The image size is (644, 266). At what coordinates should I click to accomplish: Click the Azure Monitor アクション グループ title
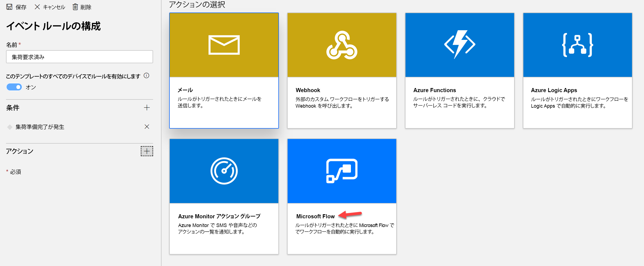[x=219, y=216]
